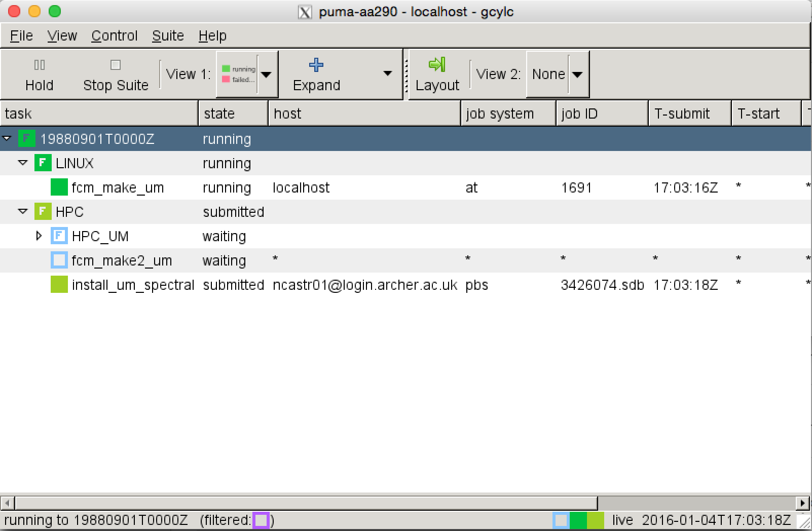Open the Help menu

coord(212,36)
